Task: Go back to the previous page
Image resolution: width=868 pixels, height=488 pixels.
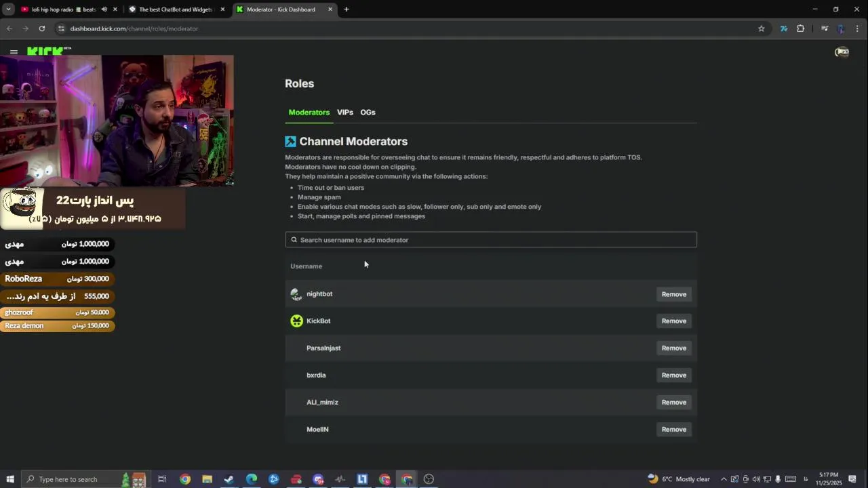Action: tap(9, 28)
